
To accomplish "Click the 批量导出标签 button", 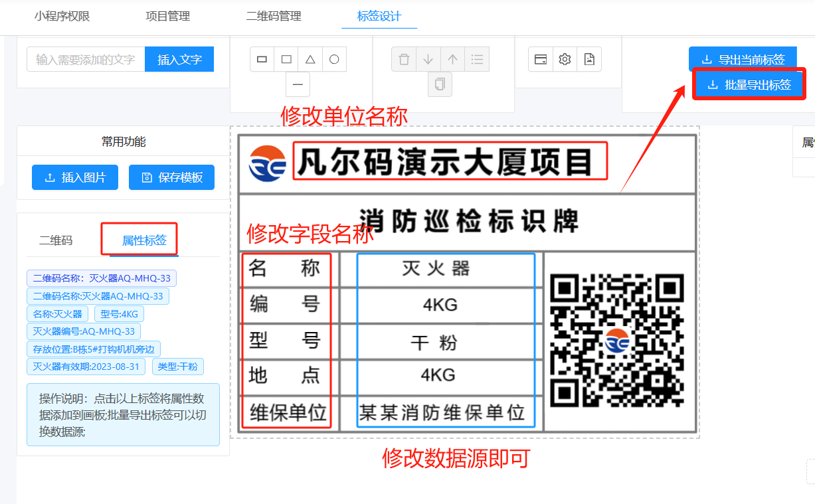I will 749,84.
